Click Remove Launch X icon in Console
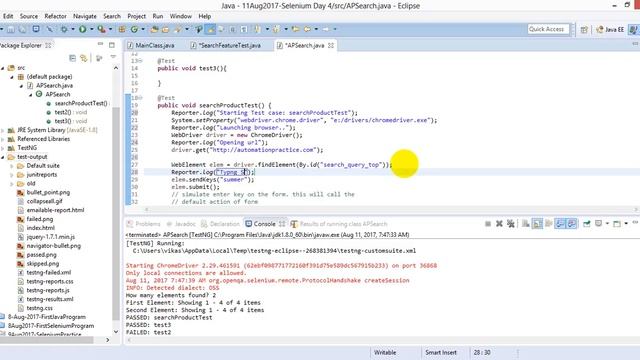Viewport: 640px width, 360px height. (x=499, y=224)
